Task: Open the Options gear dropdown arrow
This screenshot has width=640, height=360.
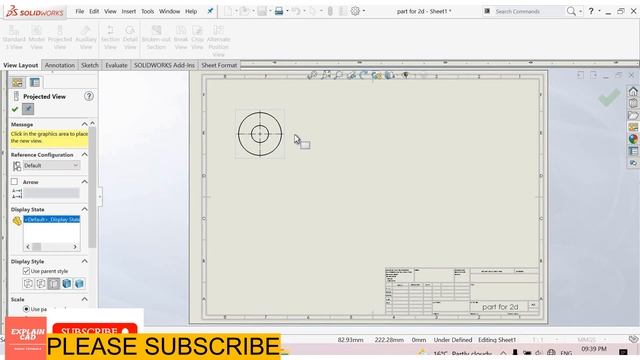Action: 364,11
